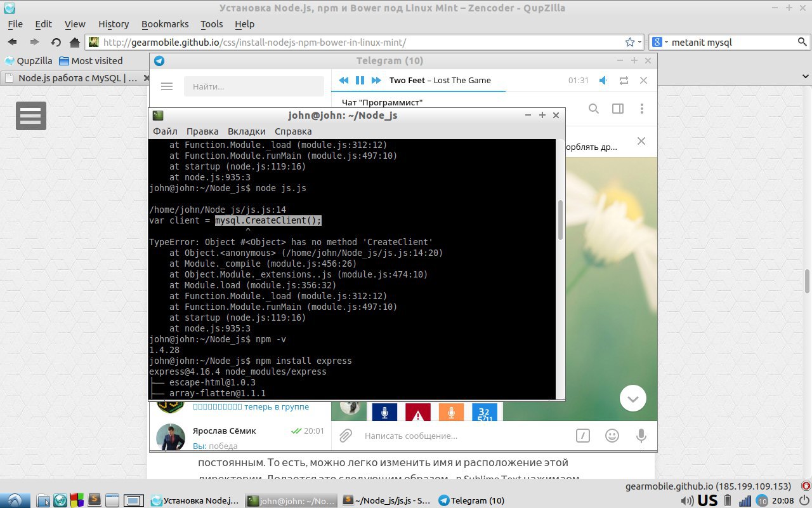Open the Telegram tray icon with badge 10

click(x=763, y=500)
